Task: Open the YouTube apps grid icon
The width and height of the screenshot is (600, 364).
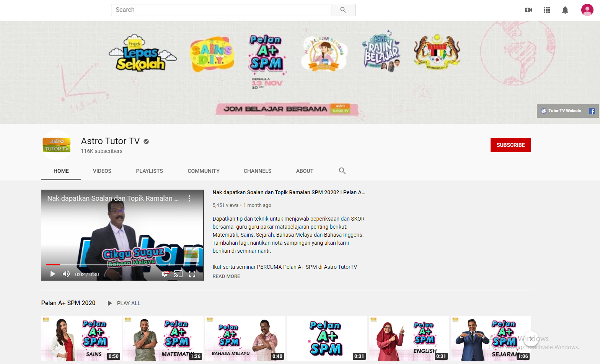Action: click(x=547, y=10)
